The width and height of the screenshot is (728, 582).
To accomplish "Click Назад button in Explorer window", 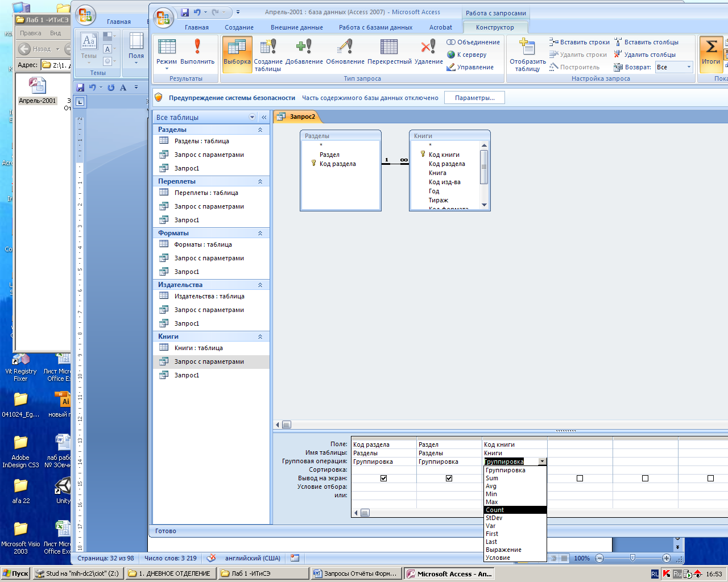I will [39, 49].
